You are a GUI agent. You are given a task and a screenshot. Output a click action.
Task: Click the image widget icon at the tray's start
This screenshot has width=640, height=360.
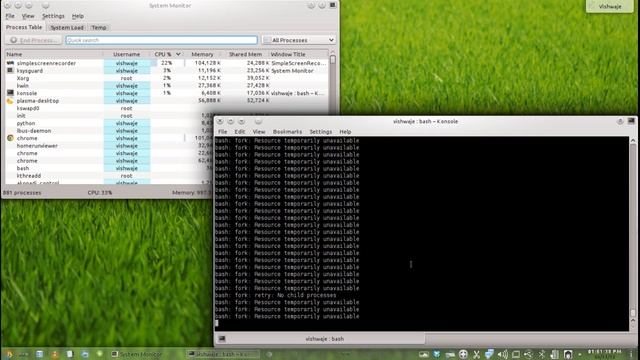tap(424, 354)
